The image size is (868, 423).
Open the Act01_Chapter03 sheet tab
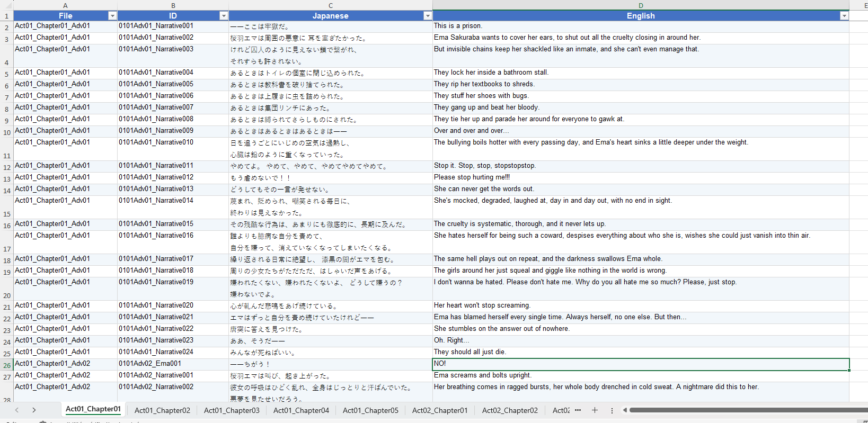click(x=232, y=410)
